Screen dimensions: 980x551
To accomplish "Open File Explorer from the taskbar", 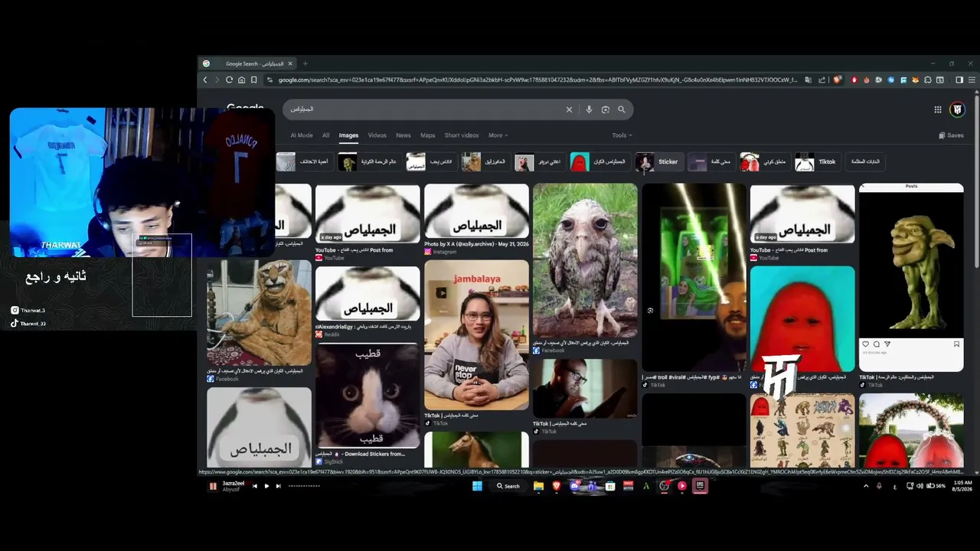I will pos(539,486).
